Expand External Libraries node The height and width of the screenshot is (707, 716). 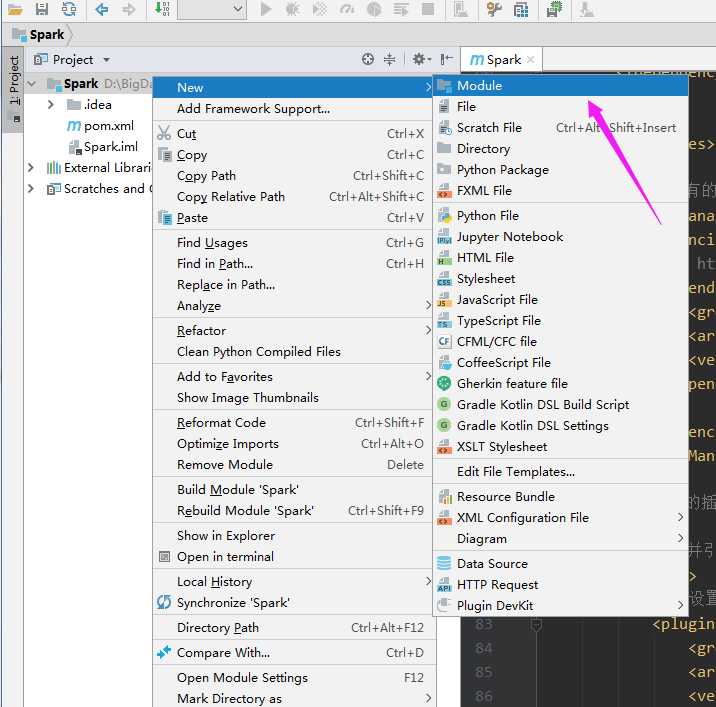pyautogui.click(x=31, y=168)
